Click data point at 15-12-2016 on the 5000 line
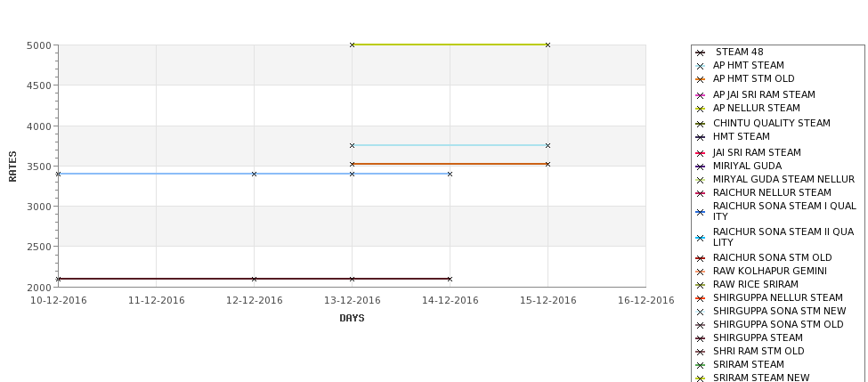The width and height of the screenshot is (868, 382). pos(548,45)
